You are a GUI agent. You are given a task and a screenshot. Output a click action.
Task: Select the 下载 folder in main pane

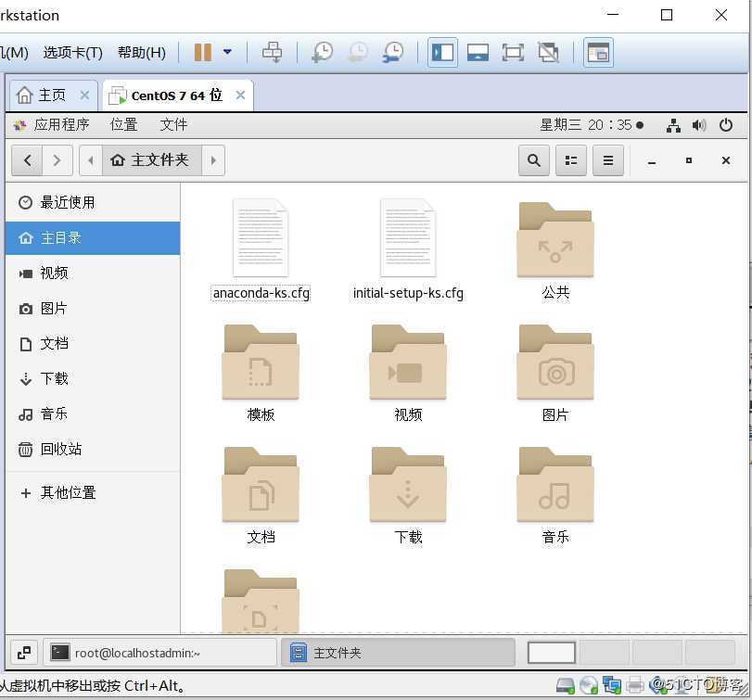pos(408,495)
